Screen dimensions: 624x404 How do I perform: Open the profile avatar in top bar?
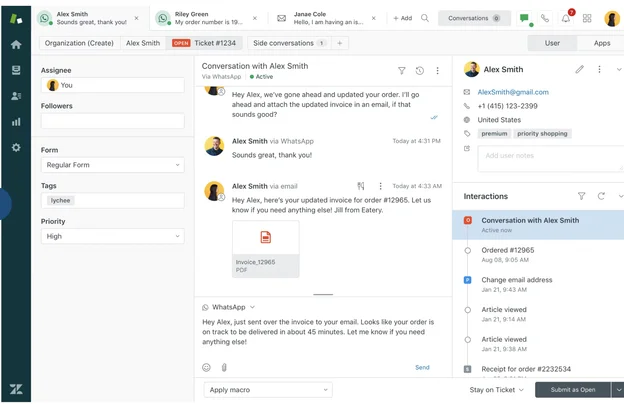(612, 18)
